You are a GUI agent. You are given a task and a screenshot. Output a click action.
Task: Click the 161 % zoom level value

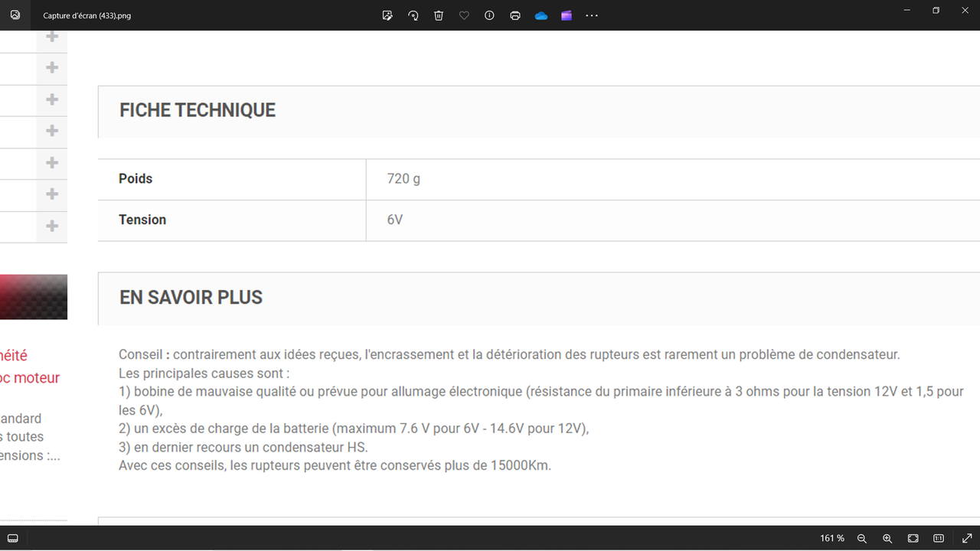[x=832, y=538]
